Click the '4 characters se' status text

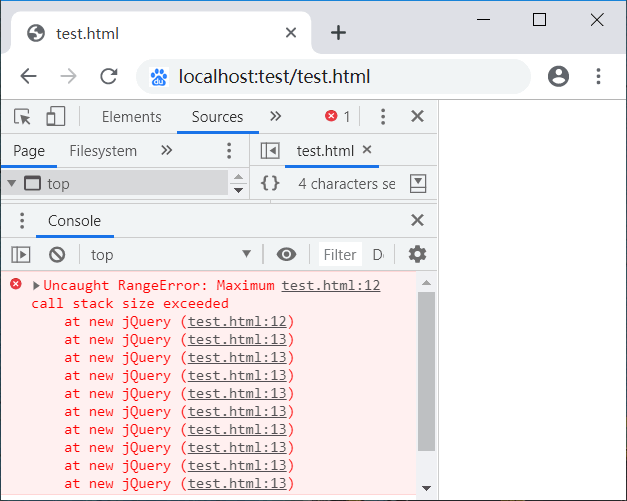[347, 184]
